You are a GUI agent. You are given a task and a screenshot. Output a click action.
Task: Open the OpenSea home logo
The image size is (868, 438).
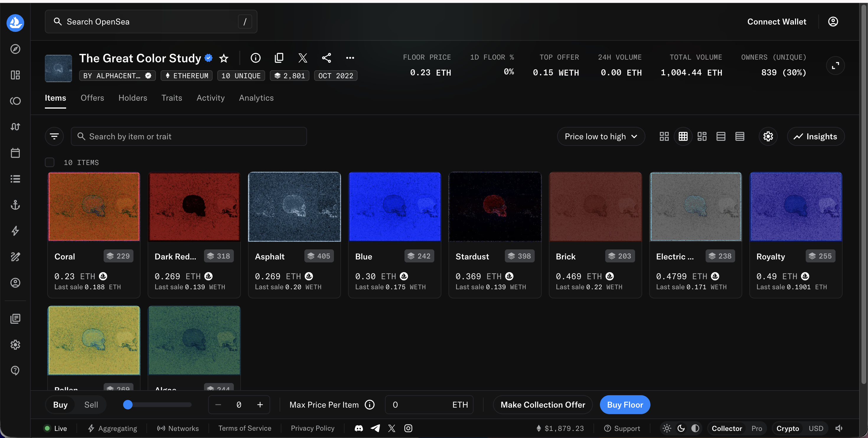(x=15, y=22)
